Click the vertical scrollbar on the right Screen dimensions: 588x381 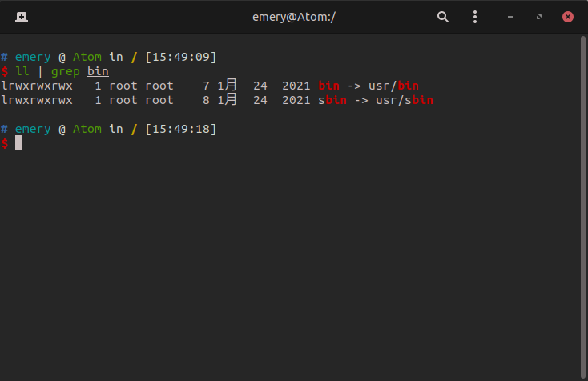pos(583,200)
